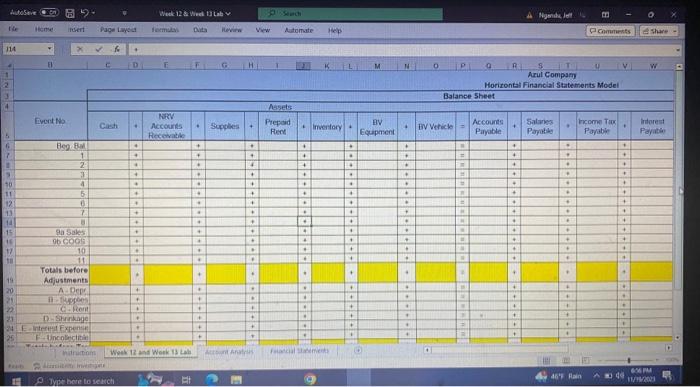Click the New Sheet plus icon

click(x=358, y=351)
